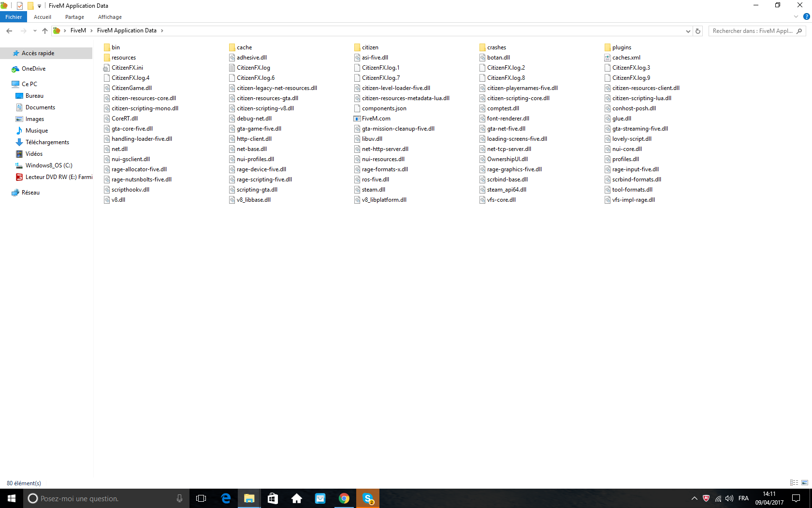Open the Windows Start menu
The image size is (812, 508).
tap(12, 498)
